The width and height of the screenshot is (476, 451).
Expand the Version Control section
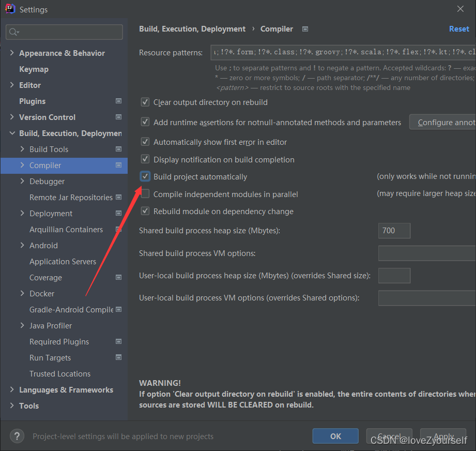click(x=12, y=117)
